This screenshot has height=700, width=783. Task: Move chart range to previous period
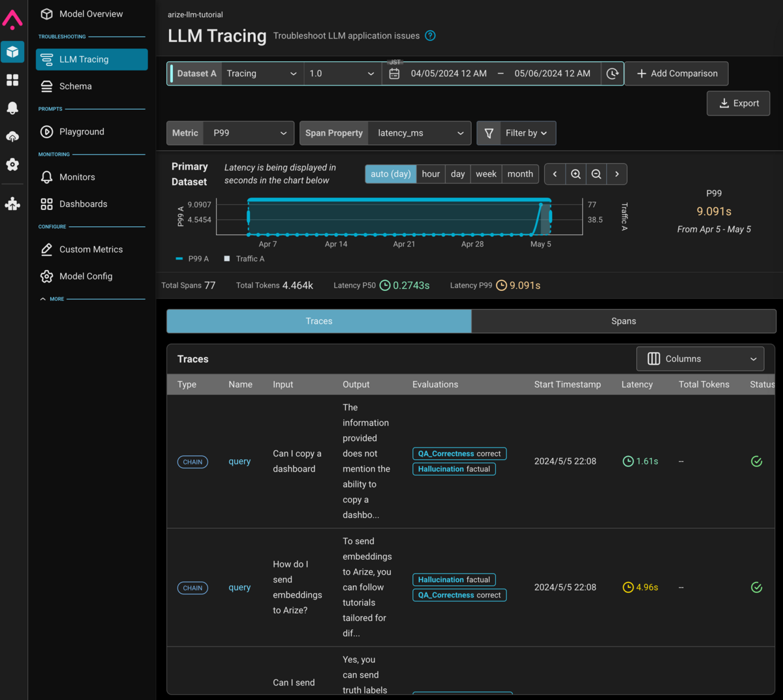click(555, 174)
